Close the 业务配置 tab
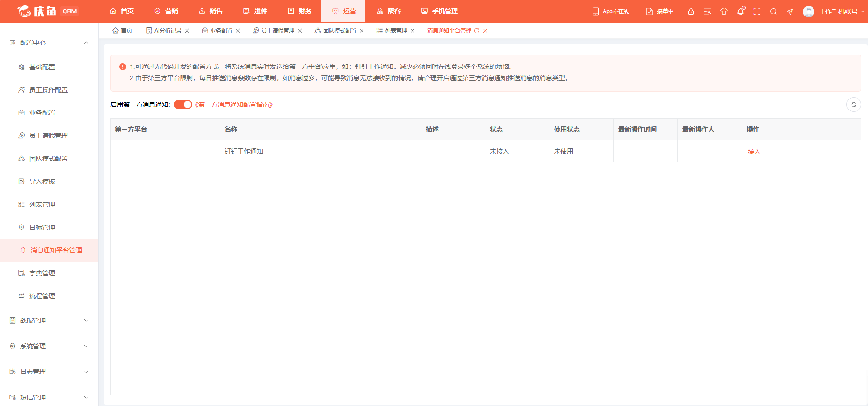 click(238, 31)
